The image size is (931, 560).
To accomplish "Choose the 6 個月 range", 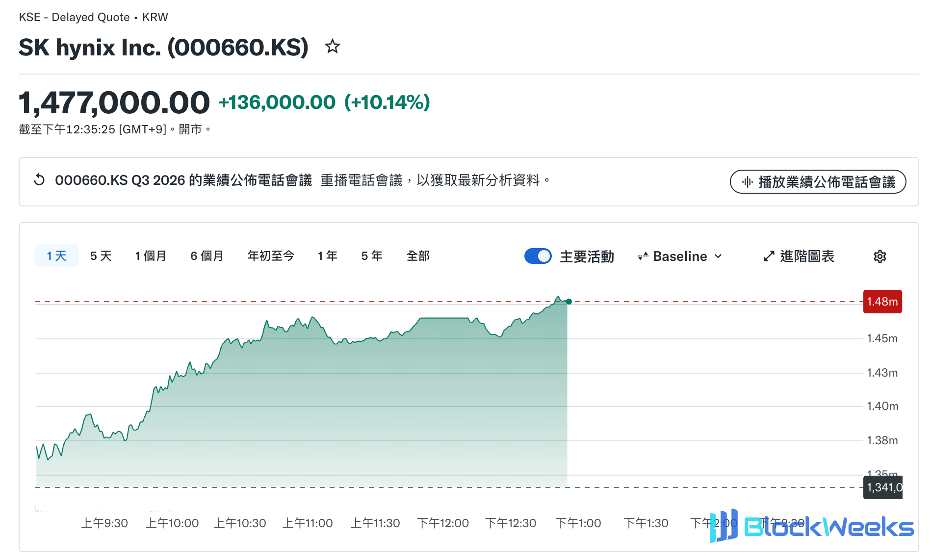I will click(207, 256).
